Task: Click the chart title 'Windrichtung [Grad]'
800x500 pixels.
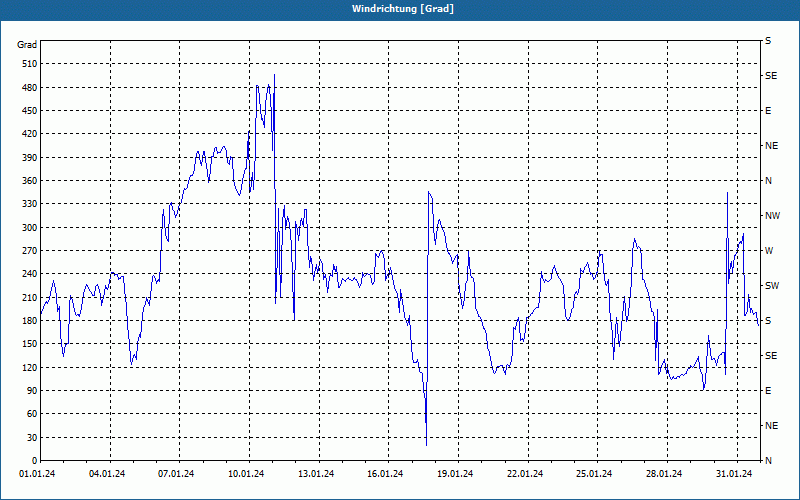Action: 403,9
